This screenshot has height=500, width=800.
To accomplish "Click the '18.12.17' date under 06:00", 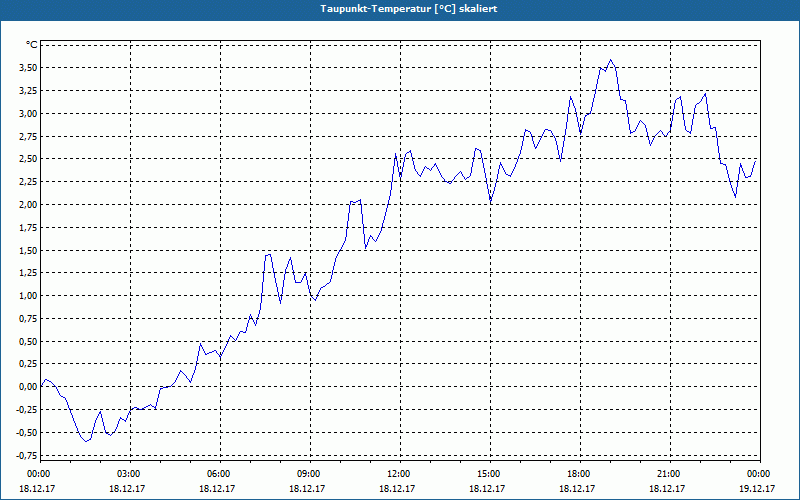I will pyautogui.click(x=217, y=488).
